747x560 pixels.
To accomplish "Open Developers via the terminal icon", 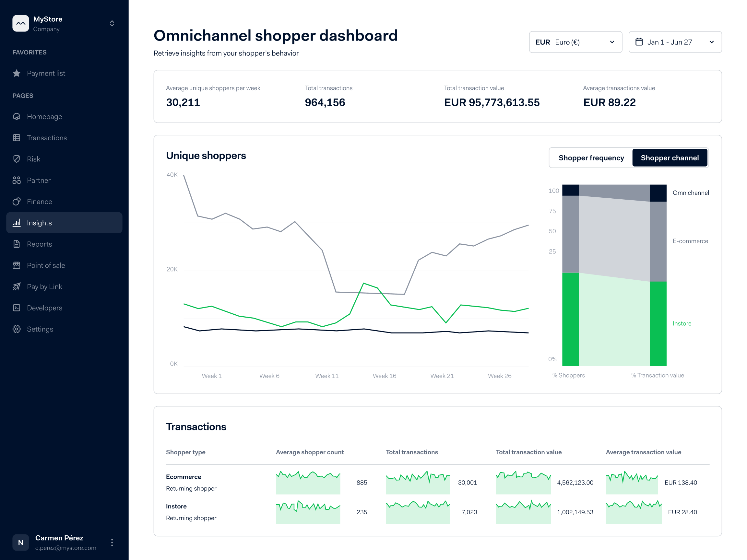I will 17,308.
